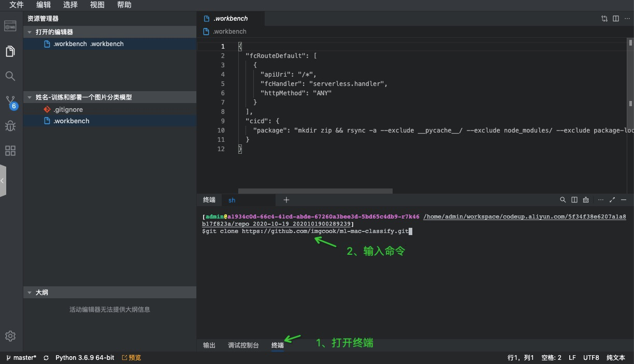Open the top activity bar workbench icon

(10, 26)
